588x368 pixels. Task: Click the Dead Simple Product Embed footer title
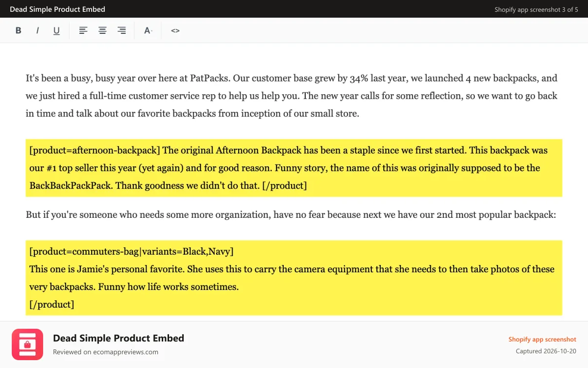(119, 338)
